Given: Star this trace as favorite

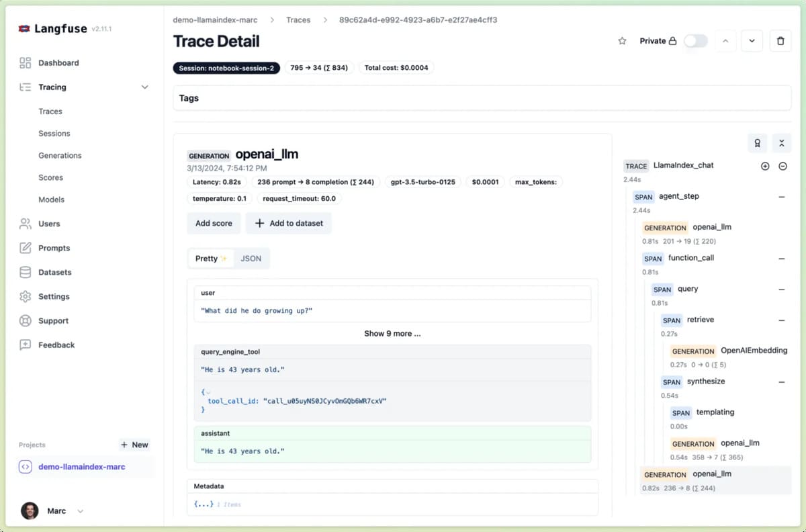Looking at the screenshot, I should pos(622,41).
